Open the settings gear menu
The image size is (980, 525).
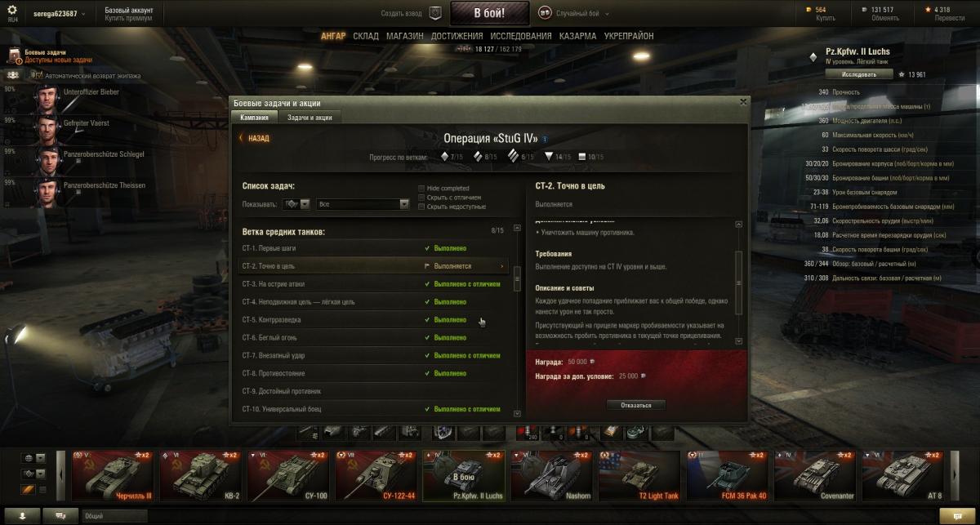tap(12, 10)
